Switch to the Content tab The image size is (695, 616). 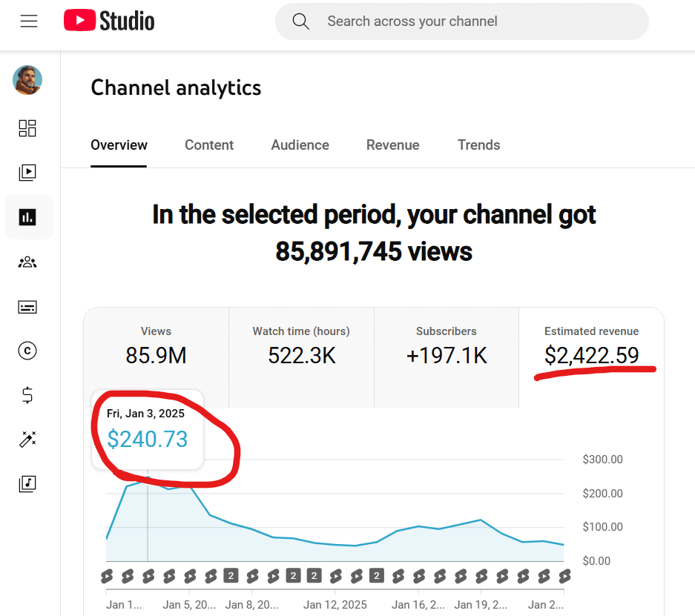click(x=209, y=145)
